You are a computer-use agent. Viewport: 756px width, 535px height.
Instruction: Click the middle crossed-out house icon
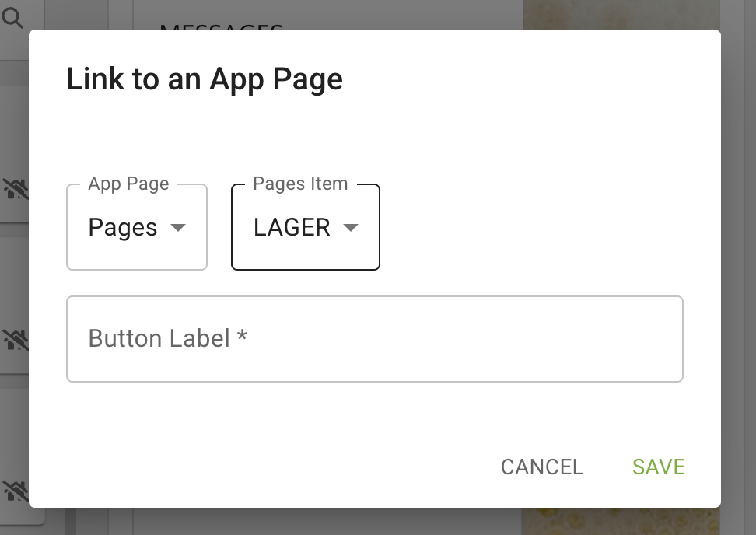point(15,339)
